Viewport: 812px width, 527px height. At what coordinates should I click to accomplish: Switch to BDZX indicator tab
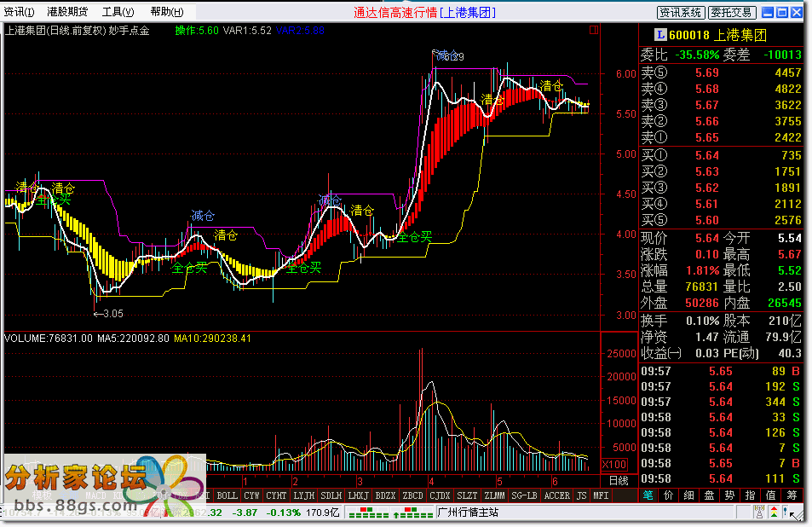(385, 496)
